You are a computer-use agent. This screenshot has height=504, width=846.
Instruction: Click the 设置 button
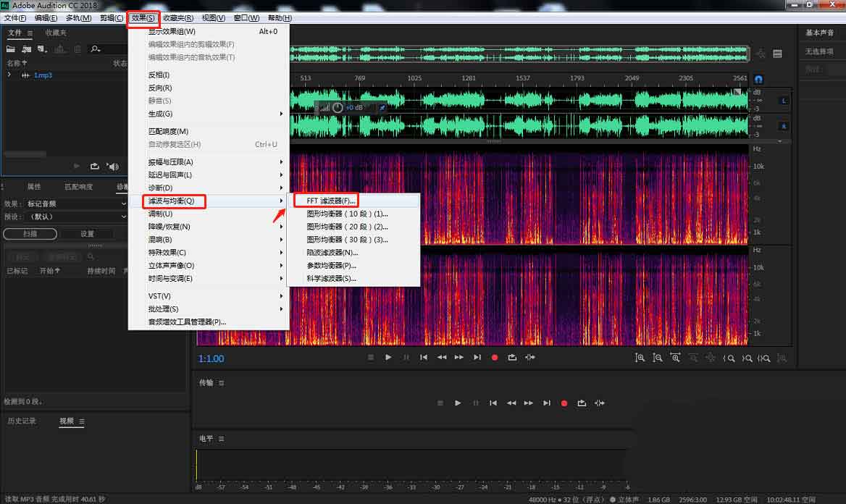pos(87,234)
